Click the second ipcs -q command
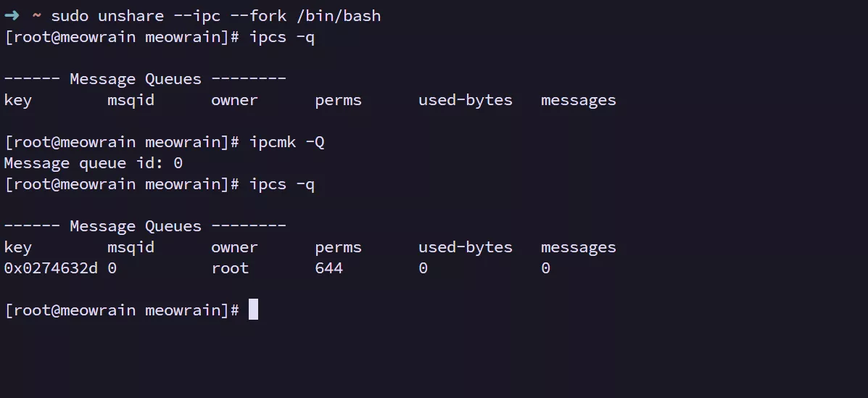Image resolution: width=868 pixels, height=398 pixels. pos(281,184)
